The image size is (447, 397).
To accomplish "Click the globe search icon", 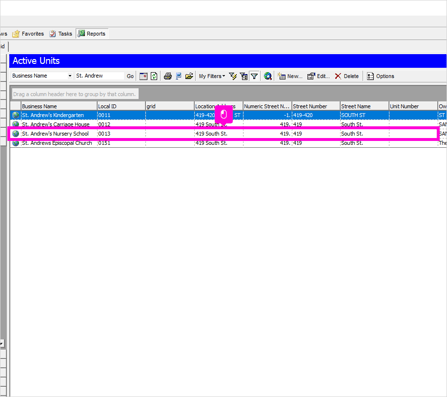I will 268,76.
